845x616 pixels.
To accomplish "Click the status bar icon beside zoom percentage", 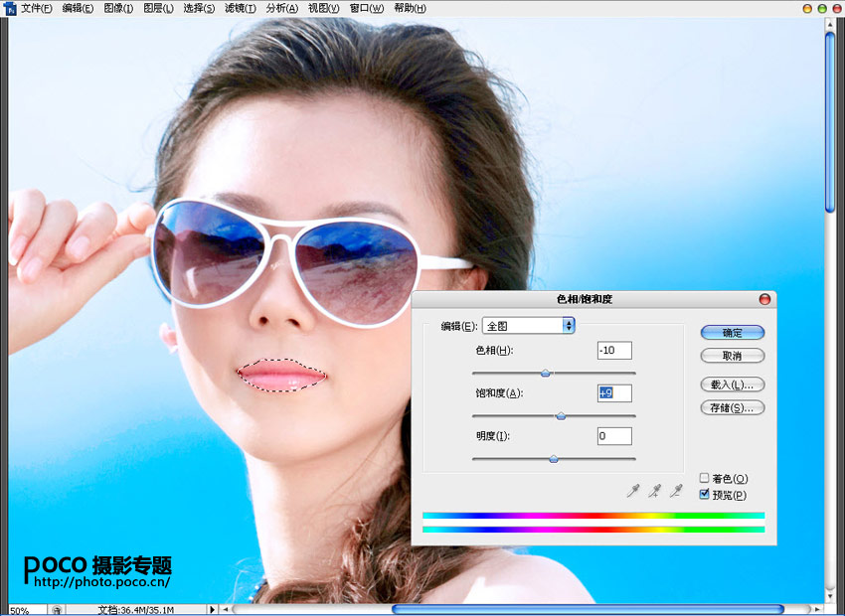I will click(x=59, y=609).
